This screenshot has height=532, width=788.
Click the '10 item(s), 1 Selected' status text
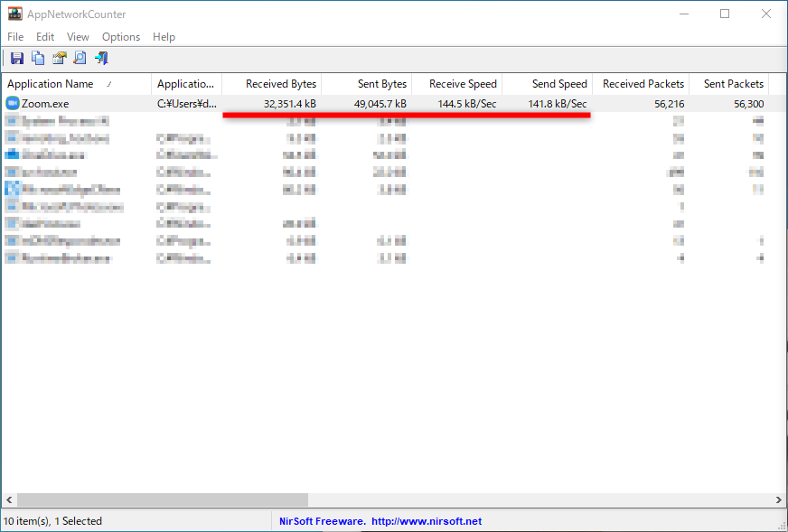point(53,521)
